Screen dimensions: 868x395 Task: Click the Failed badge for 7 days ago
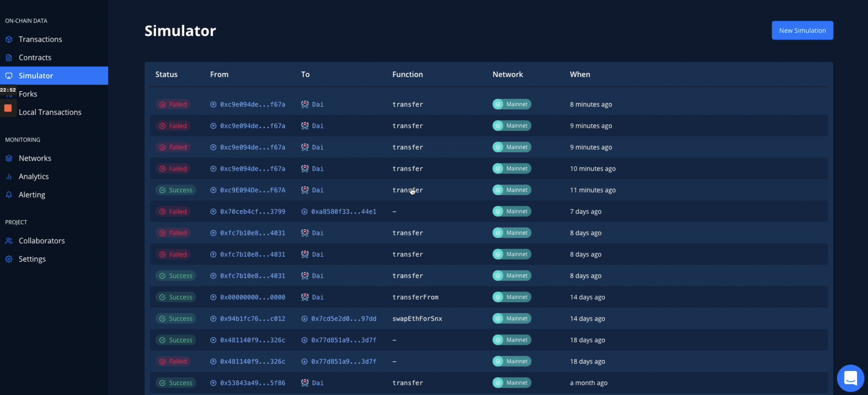tap(173, 211)
